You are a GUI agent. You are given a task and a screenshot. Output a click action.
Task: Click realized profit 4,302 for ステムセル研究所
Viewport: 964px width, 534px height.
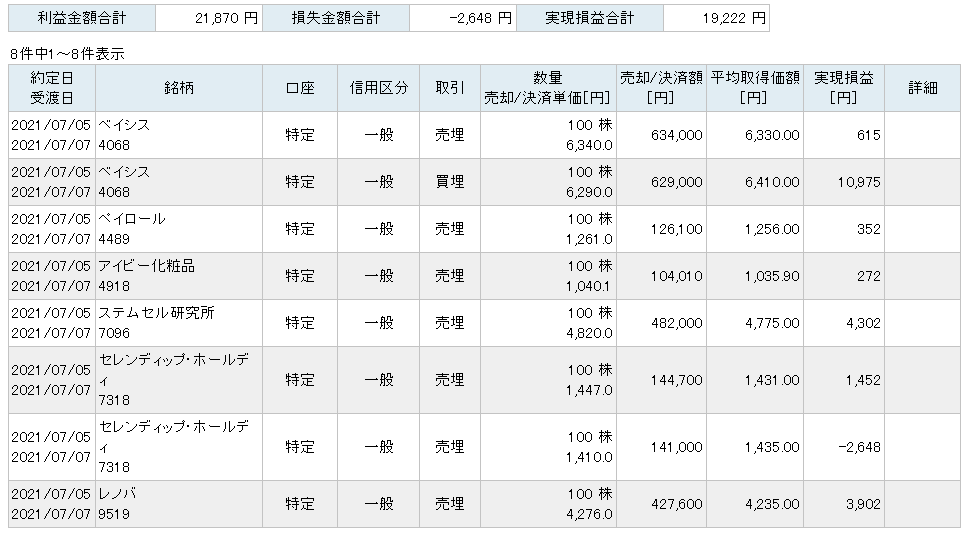844,323
